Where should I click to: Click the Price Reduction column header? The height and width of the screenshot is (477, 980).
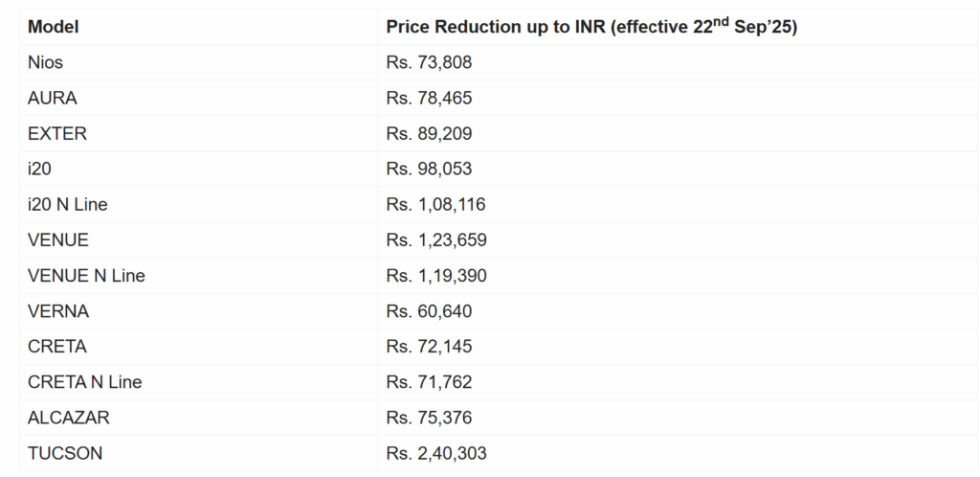point(591,27)
